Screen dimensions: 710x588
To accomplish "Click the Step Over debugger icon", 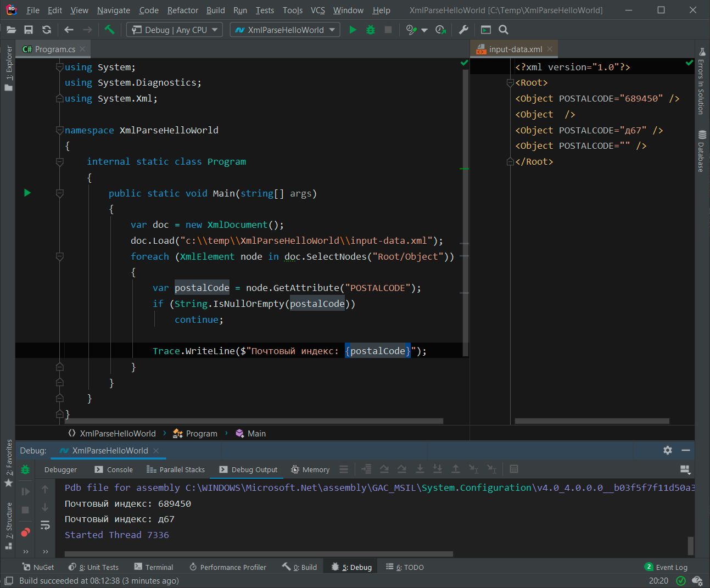I will click(384, 469).
